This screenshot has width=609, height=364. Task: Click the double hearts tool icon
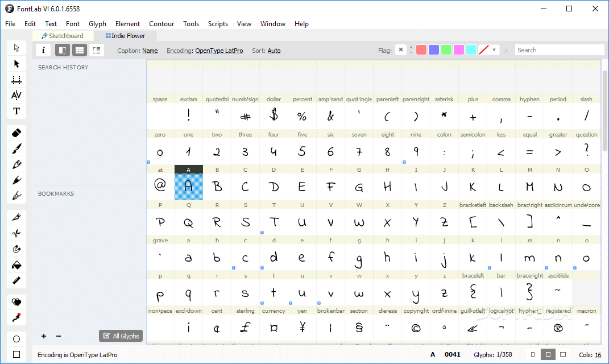[x=16, y=302]
